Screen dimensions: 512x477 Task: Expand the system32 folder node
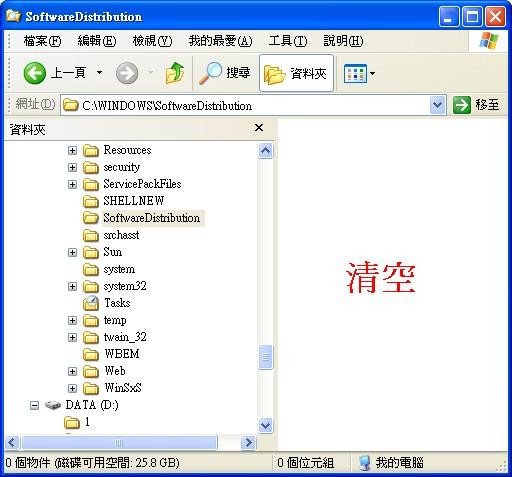click(72, 286)
